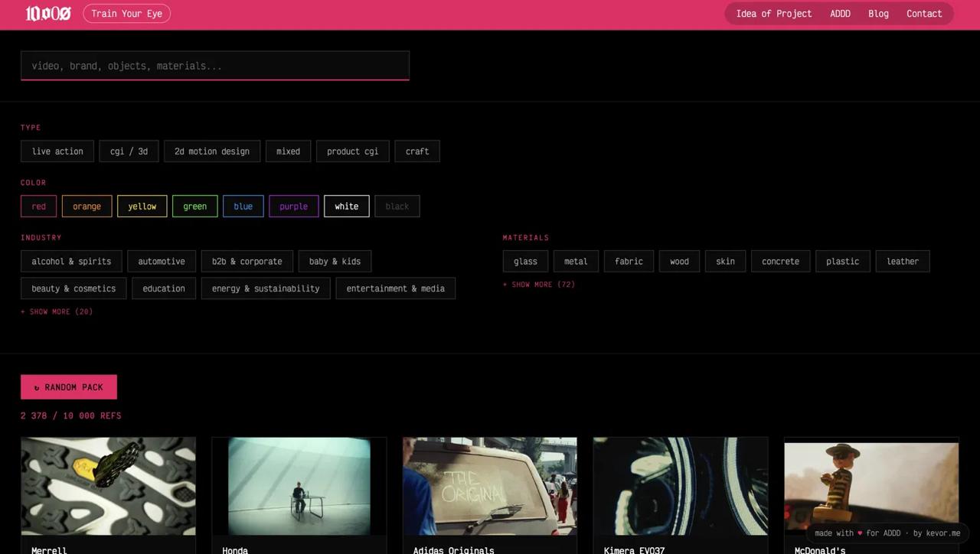Select the green color filter
This screenshot has height=554, width=980.
tap(194, 207)
